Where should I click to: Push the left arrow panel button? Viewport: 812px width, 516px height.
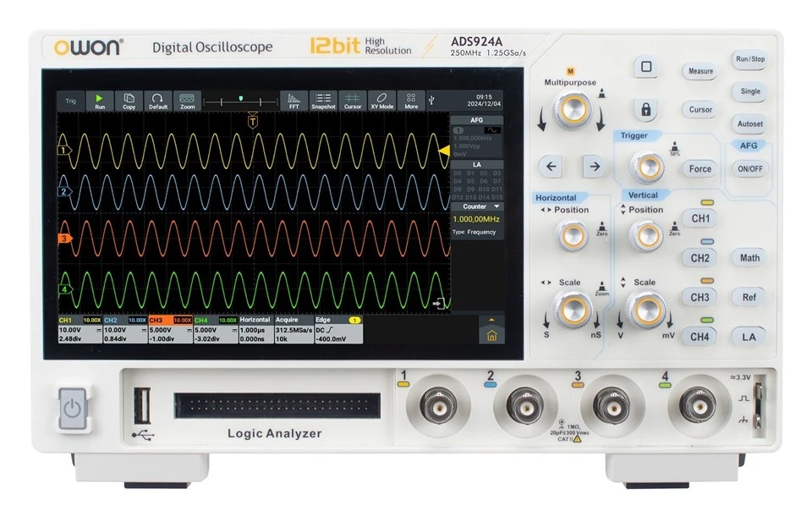551,167
